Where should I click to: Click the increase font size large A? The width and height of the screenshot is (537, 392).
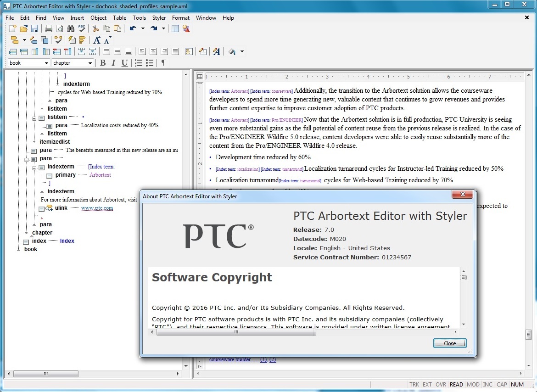pyautogui.click(x=97, y=40)
